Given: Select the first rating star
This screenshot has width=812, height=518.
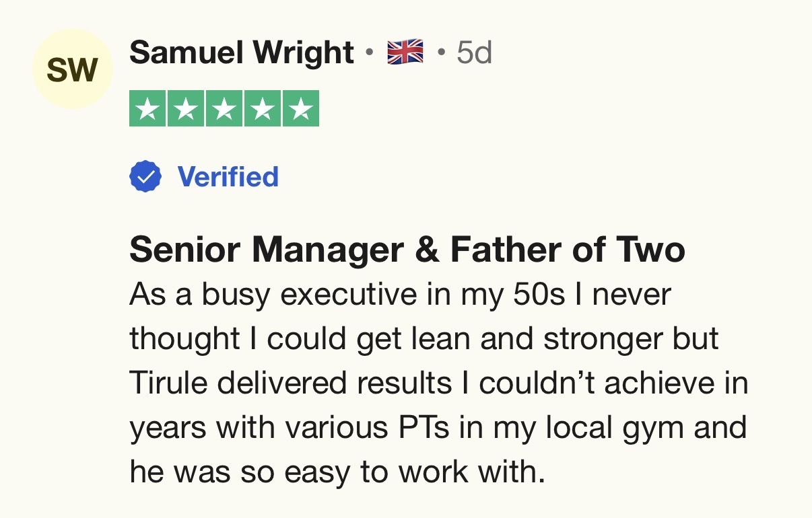Looking at the screenshot, I should [x=148, y=110].
